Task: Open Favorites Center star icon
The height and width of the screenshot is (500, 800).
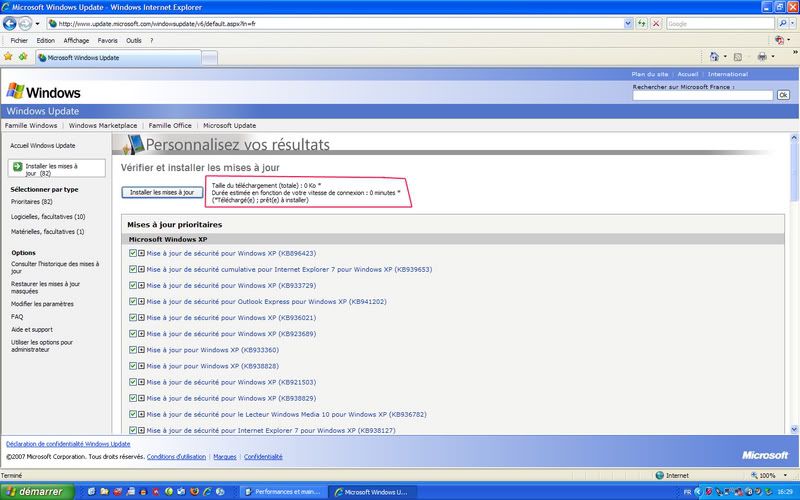Action: pyautogui.click(x=8, y=57)
